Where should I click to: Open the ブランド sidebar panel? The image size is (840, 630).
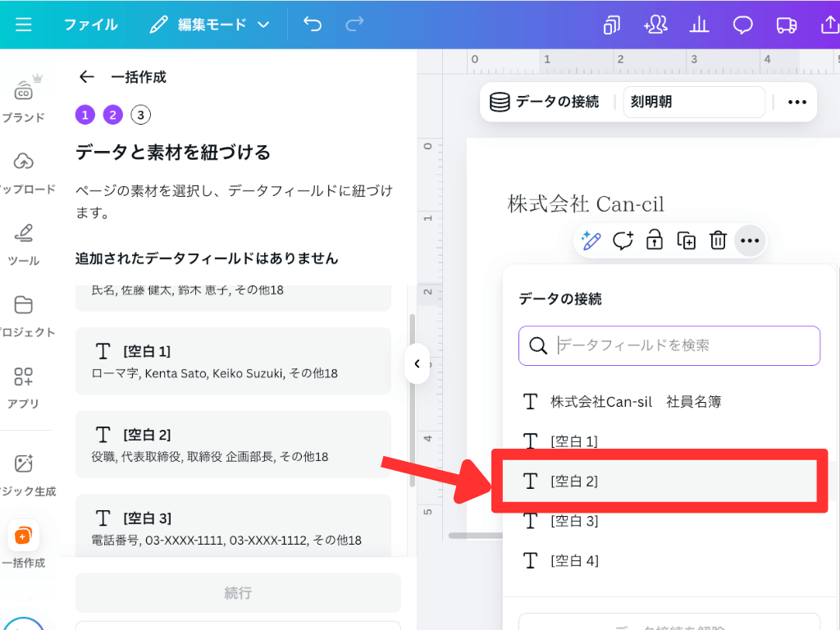coord(24,100)
